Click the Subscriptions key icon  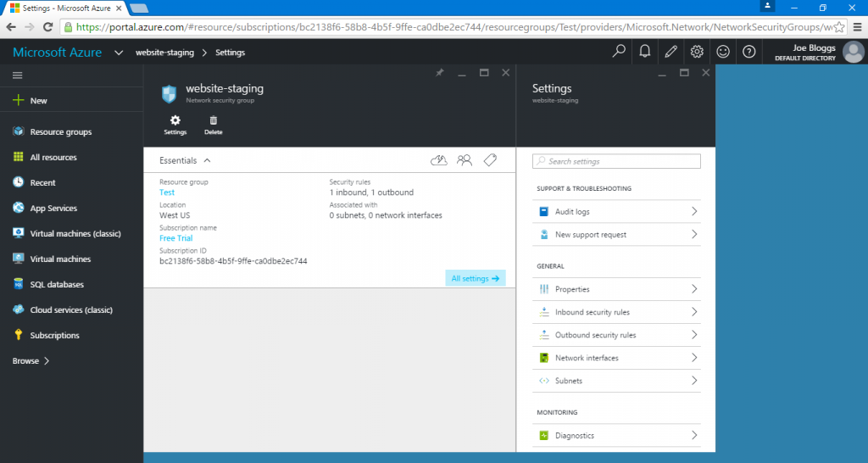coord(19,334)
